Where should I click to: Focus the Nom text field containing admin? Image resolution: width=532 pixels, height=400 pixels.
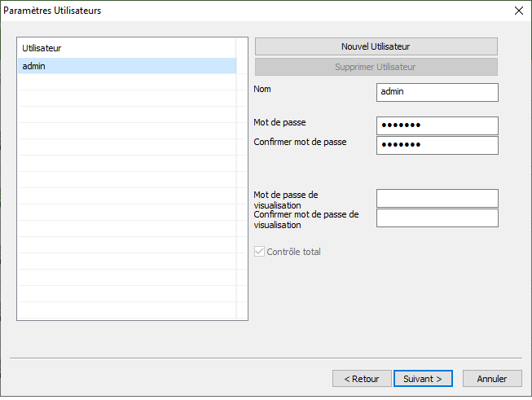click(437, 92)
